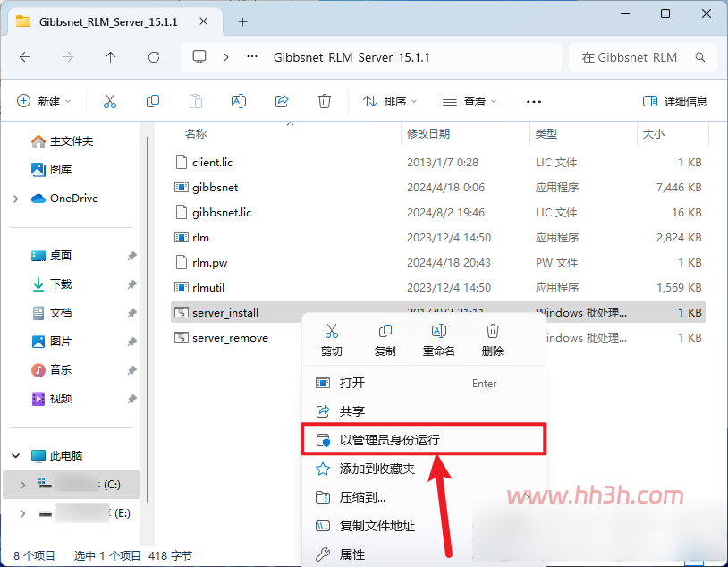
Task: Open a new tab with plus button
Action: click(243, 21)
